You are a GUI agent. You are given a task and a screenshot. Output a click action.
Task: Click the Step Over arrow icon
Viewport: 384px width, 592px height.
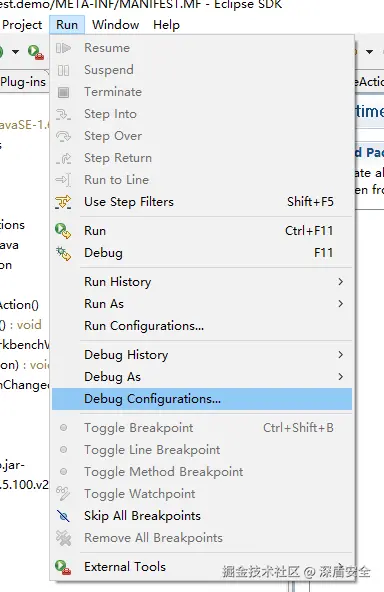pyautogui.click(x=63, y=136)
